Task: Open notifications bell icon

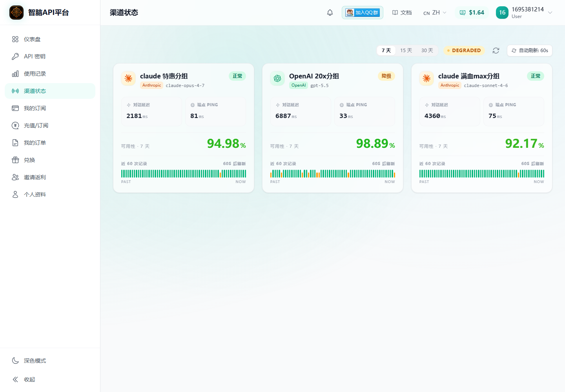Action: [330, 13]
